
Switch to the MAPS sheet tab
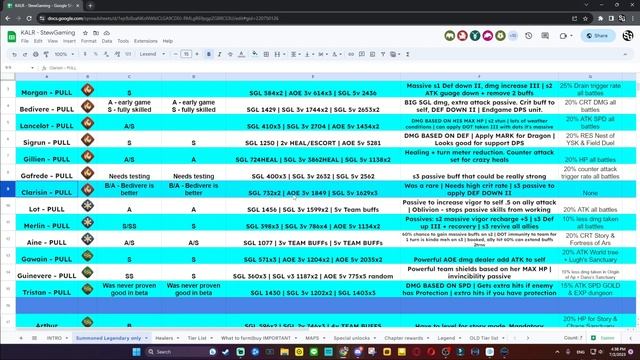[x=312, y=338]
